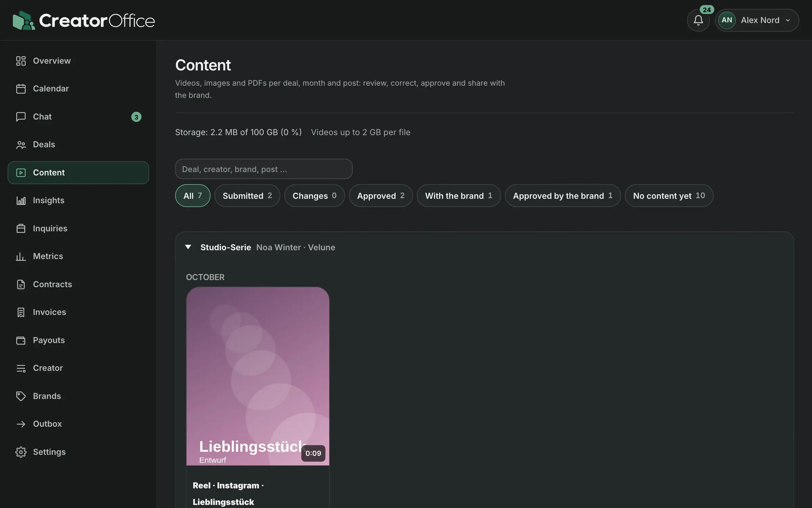Click the Reel · Instagram · Lieblingsstück title

(x=228, y=494)
